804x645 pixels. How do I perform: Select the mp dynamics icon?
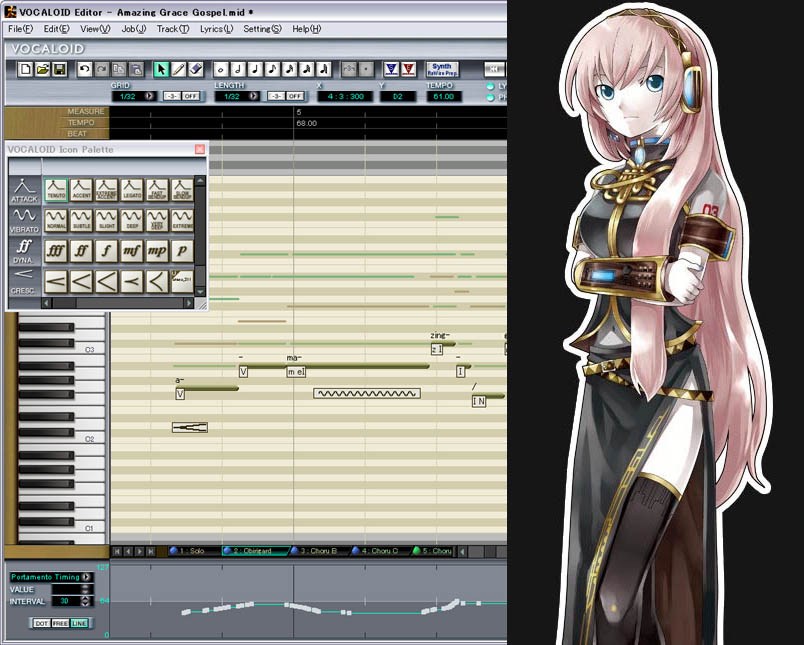tap(157, 250)
